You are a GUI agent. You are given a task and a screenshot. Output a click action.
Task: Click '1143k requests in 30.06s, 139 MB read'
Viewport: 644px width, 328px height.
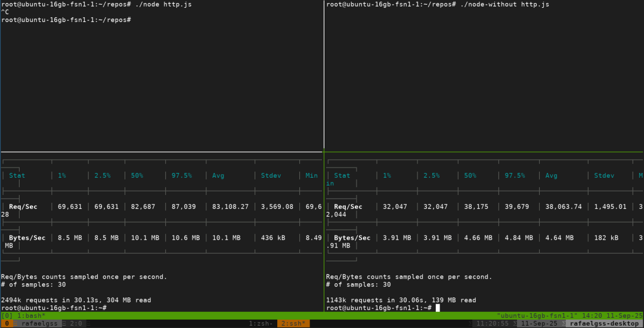click(x=401, y=300)
